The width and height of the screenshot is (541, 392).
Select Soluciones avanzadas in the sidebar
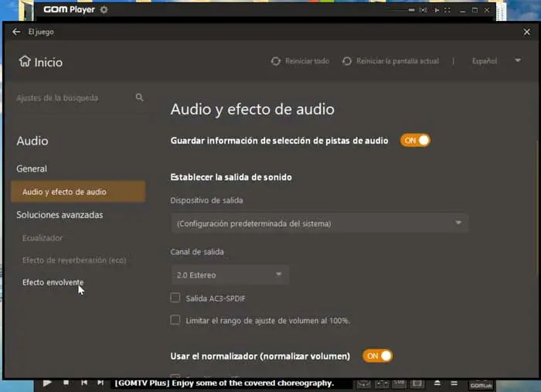[60, 215]
